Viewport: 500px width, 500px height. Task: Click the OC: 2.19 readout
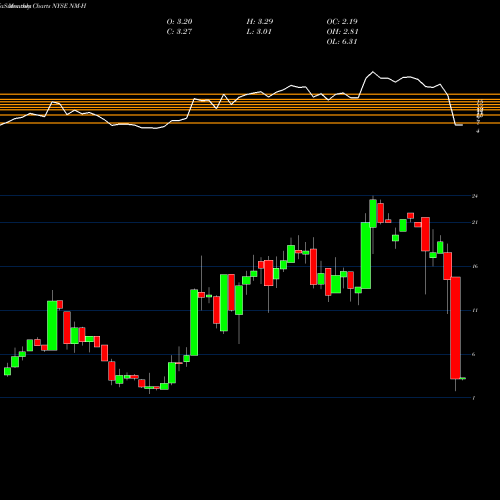click(342, 22)
